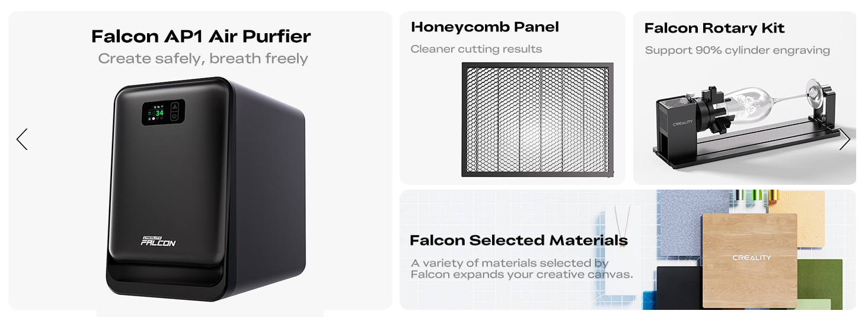The height and width of the screenshot is (317, 868).
Task: Open the Falcon Rotary Kit title
Action: pos(714,28)
